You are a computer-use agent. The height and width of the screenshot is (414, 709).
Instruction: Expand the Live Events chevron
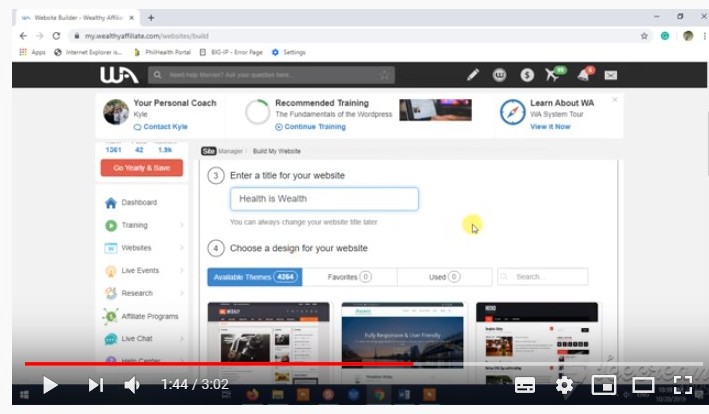(182, 271)
